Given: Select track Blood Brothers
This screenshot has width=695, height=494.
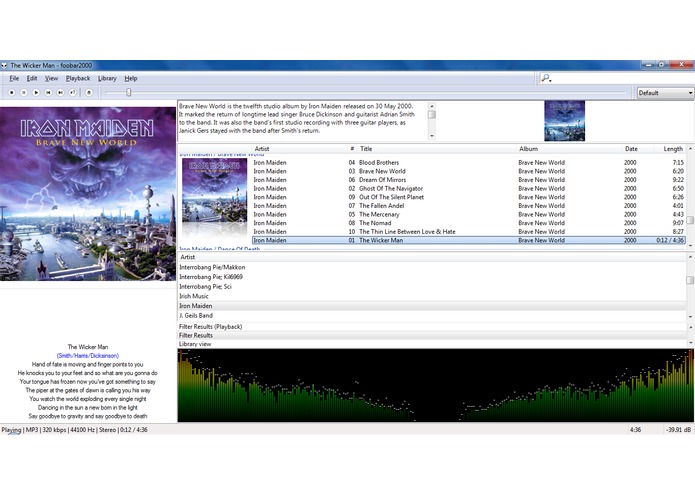Looking at the screenshot, I should [x=469, y=163].
